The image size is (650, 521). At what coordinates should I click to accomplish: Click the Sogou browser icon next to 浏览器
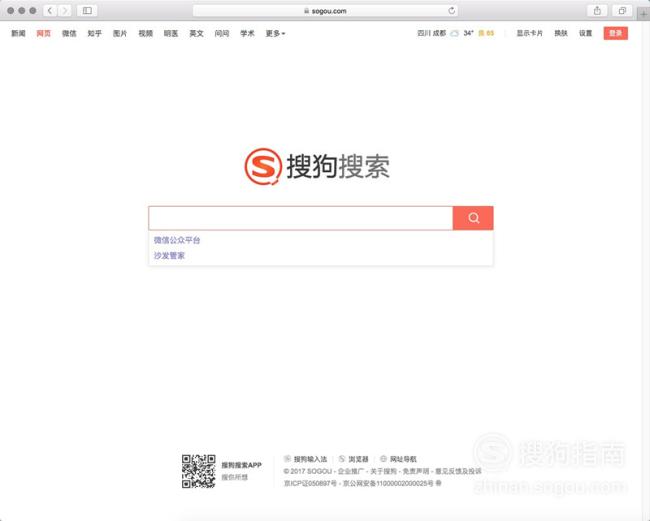click(x=342, y=458)
